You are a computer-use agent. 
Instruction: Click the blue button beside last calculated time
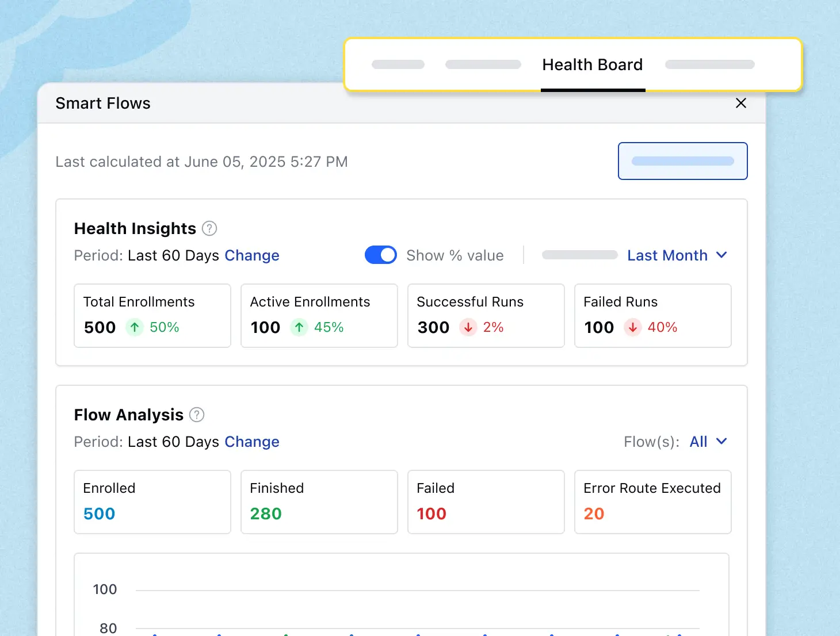point(683,161)
